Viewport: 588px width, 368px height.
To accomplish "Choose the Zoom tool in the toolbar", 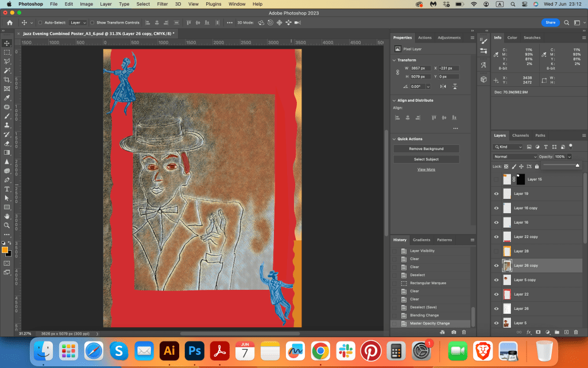I will point(7,225).
